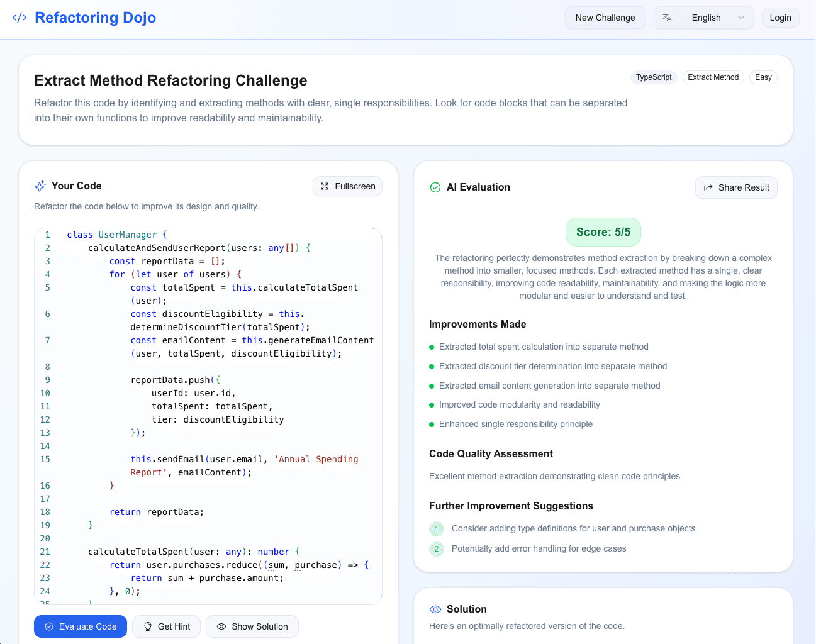
Task: Click the Refactoring Dojo code logo icon
Action: (x=20, y=18)
